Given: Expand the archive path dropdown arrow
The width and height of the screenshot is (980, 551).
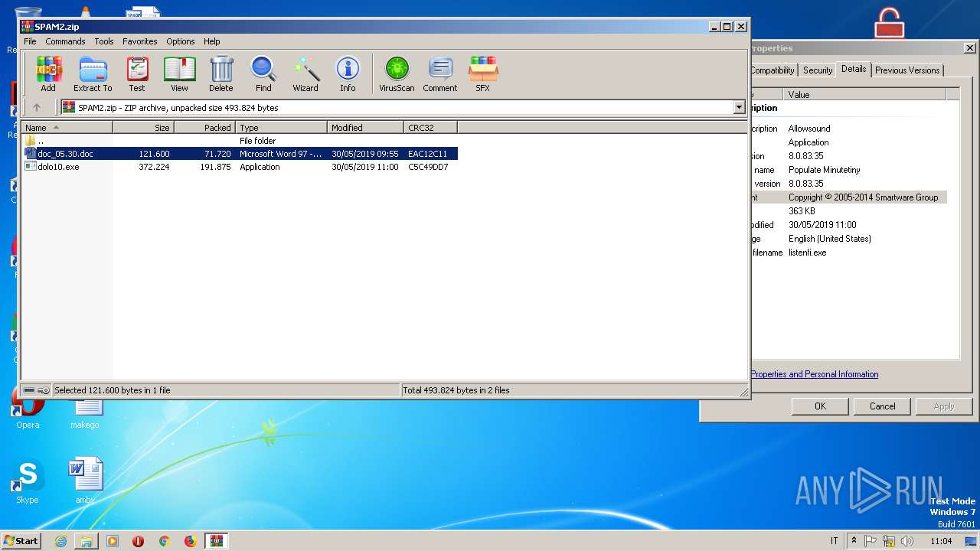Looking at the screenshot, I should 739,108.
